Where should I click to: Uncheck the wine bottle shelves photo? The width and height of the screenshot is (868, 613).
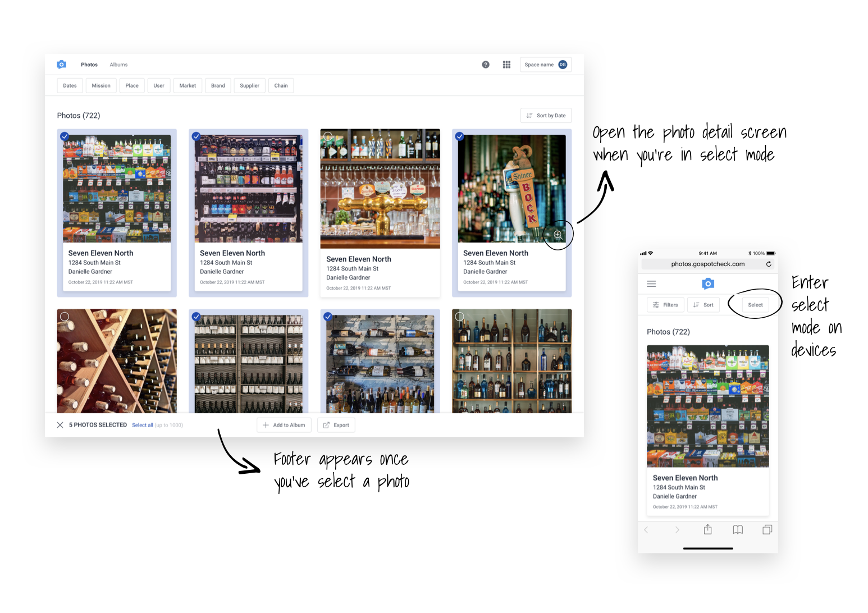pyautogui.click(x=196, y=317)
